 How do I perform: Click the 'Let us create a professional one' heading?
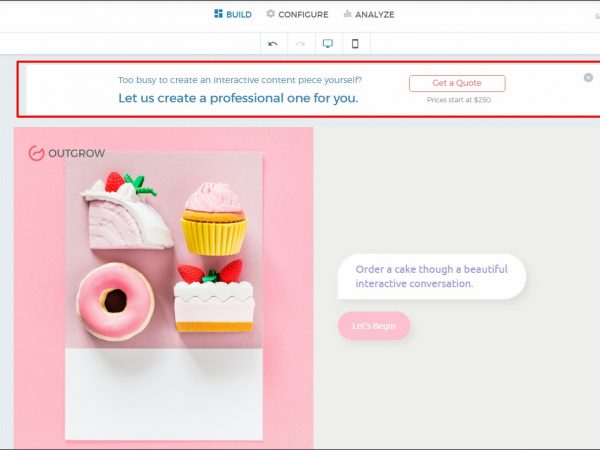point(238,98)
